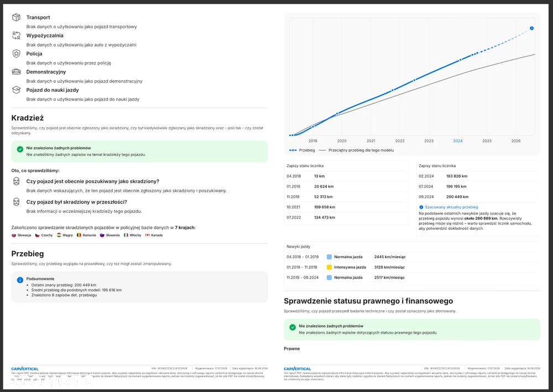The width and height of the screenshot is (553, 392).
Task: Click the blue Normalna jazda swatch for 04.2018
Action: click(x=329, y=257)
